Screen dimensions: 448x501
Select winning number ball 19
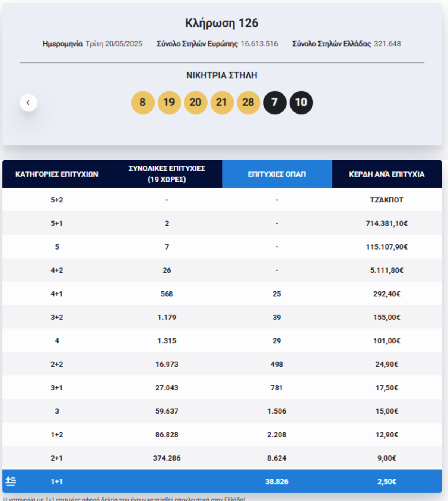pos(169,102)
